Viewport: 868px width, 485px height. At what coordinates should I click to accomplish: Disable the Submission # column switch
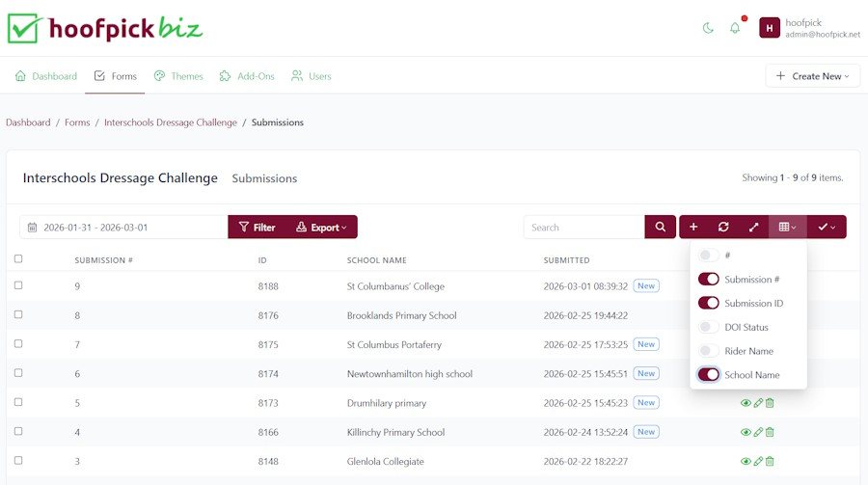coord(709,279)
